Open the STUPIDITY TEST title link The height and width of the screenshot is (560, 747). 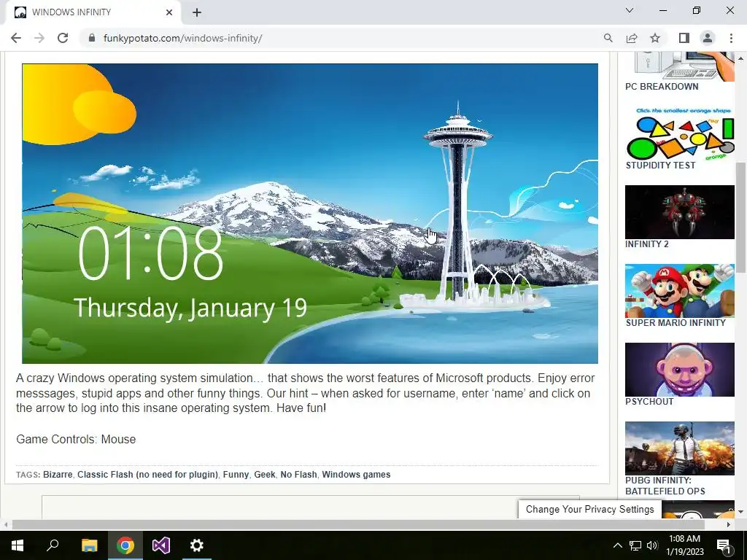(660, 166)
